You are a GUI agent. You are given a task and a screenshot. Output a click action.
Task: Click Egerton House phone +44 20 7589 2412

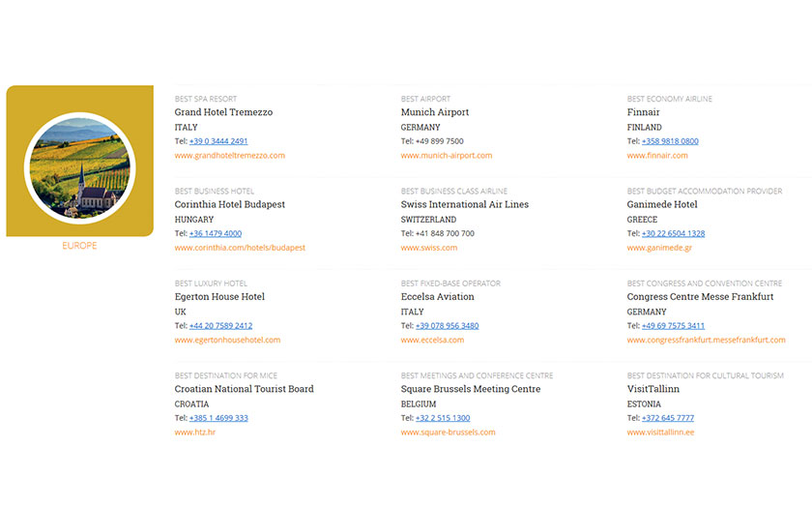(221, 325)
